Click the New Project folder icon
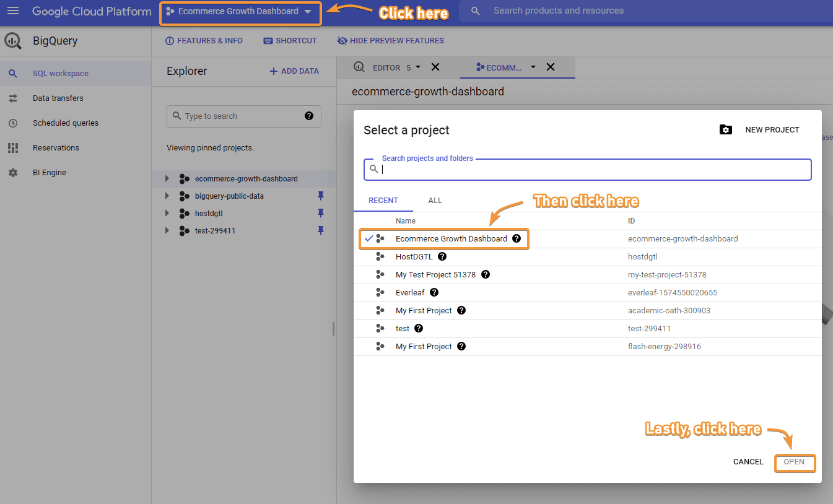 [726, 130]
